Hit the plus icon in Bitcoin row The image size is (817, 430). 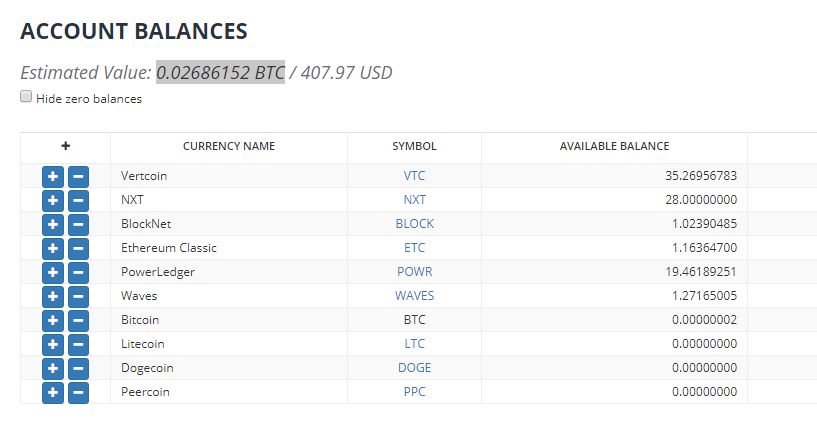point(53,320)
